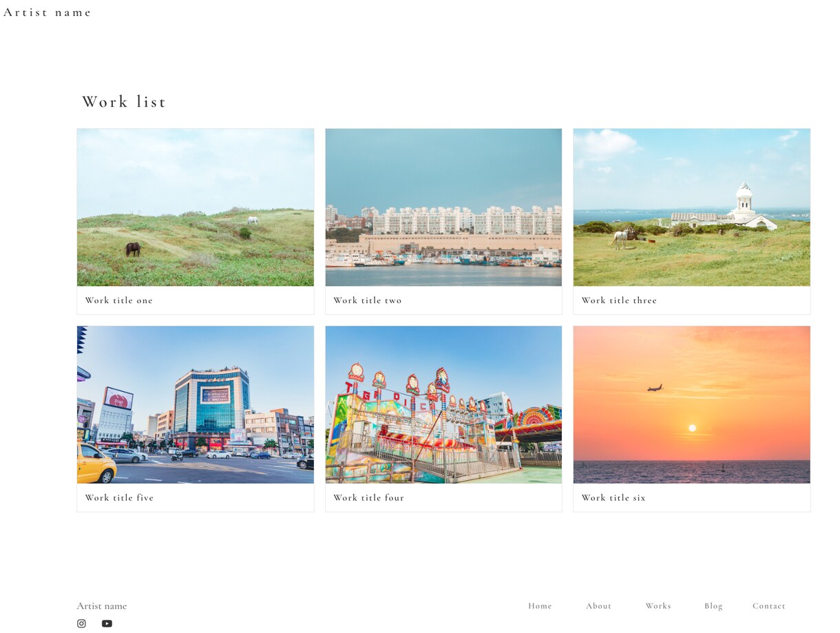Navigate to Works in the footer menu
The image size is (840, 633).
point(658,606)
